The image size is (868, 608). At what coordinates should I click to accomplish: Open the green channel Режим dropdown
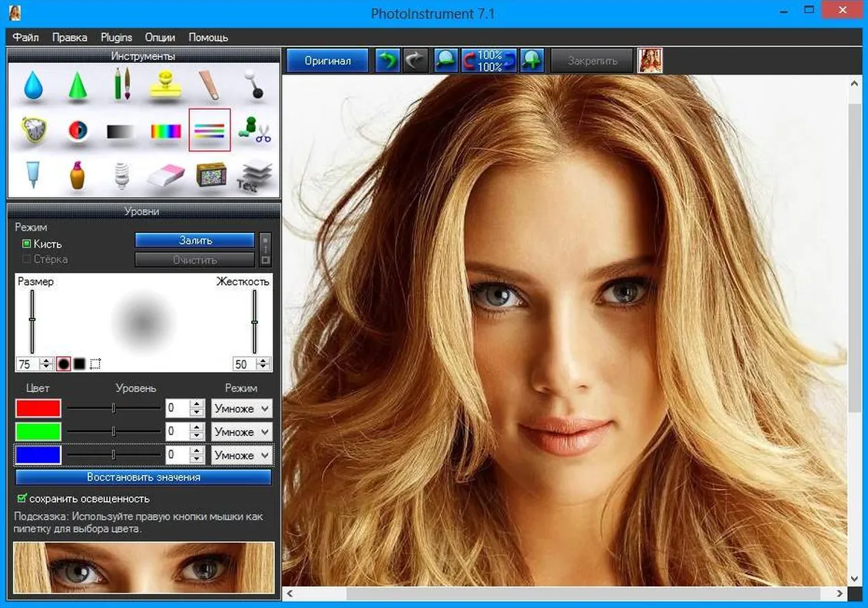pyautogui.click(x=242, y=432)
